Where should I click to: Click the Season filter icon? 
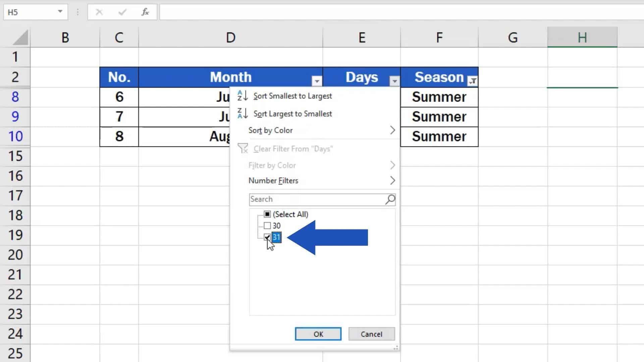tap(472, 81)
